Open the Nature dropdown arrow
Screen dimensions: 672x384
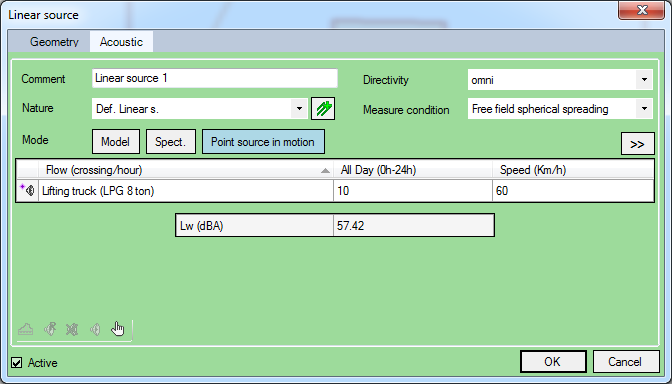(299, 109)
